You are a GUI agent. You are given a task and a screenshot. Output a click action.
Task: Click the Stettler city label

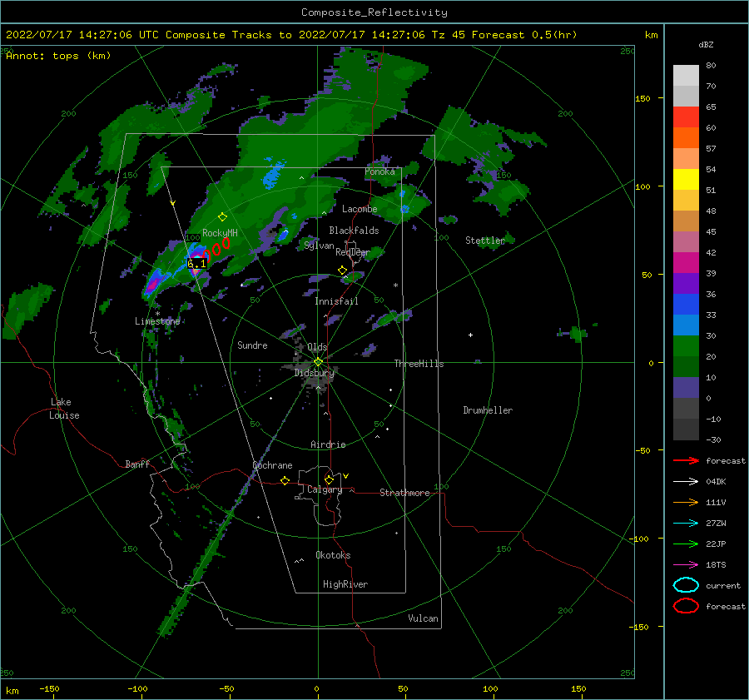click(485, 241)
